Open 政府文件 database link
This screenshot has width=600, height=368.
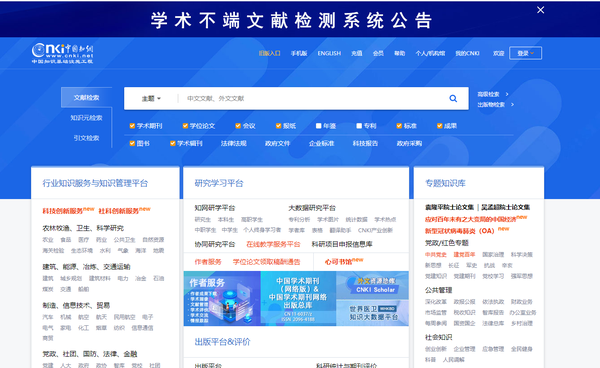[x=277, y=143]
